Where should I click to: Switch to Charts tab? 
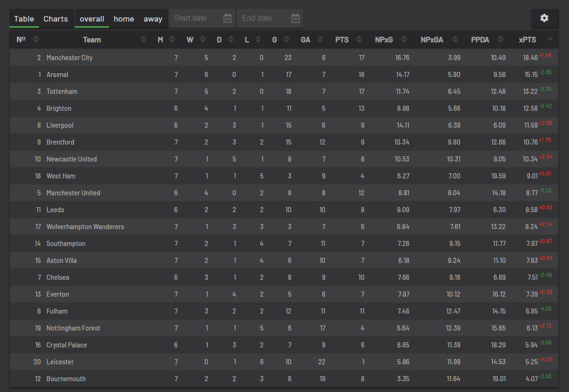click(x=56, y=19)
